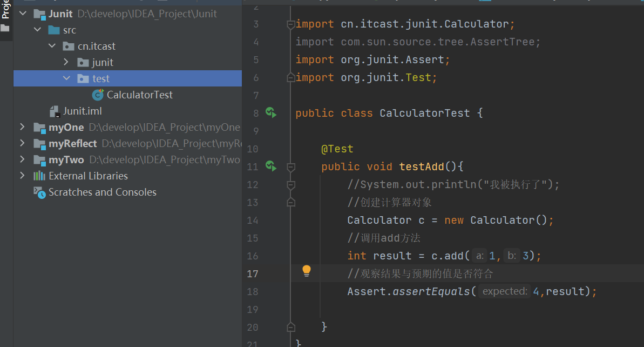Screen dimensions: 644x347
Task: Click the run icon beside class CalculatorTest
Action: coord(270,112)
